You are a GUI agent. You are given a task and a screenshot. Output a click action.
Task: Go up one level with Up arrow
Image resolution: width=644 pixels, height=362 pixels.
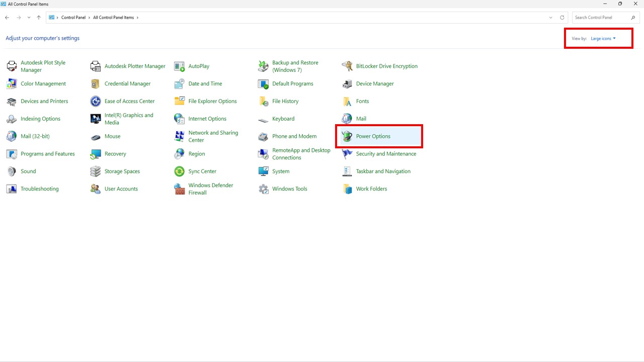coord(39,18)
